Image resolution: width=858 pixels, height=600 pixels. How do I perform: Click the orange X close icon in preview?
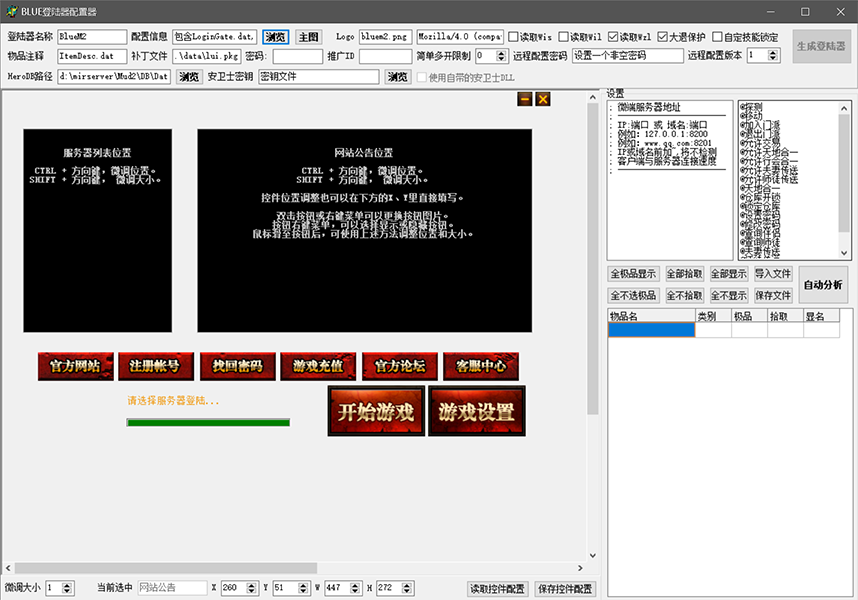point(543,99)
